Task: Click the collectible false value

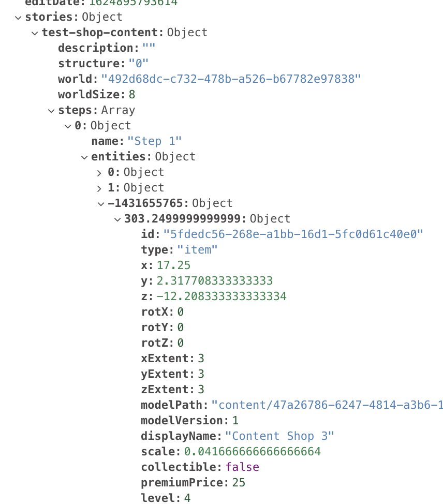Action: coord(242,467)
